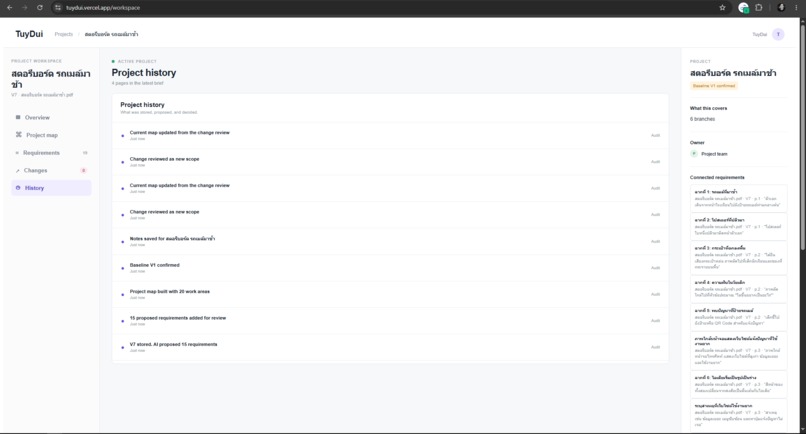Open the 'Notes saved for' history entry
This screenshot has height=434, width=806.
[390, 241]
